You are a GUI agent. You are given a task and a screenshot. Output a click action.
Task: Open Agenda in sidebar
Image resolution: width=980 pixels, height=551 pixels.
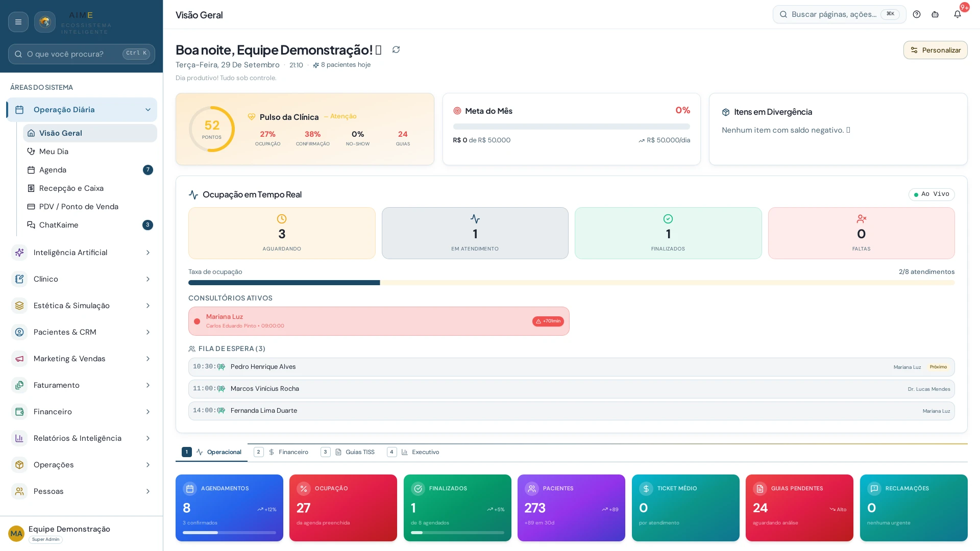90,170
